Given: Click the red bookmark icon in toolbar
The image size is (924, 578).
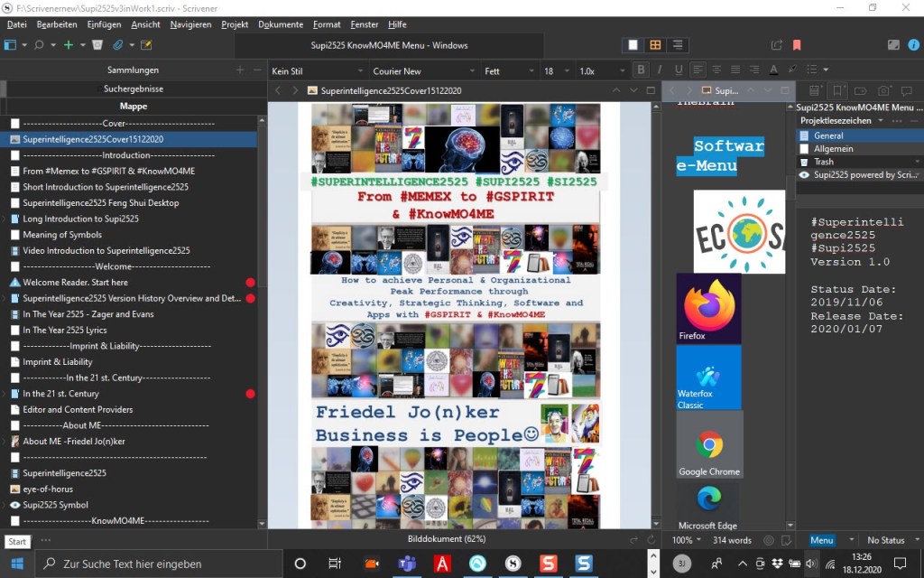Looking at the screenshot, I should point(797,44).
